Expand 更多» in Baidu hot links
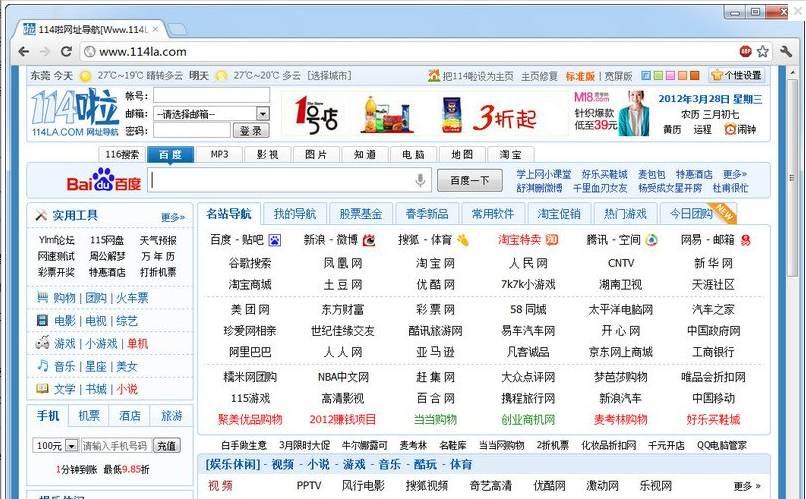This screenshot has height=499, width=806. 735,174
